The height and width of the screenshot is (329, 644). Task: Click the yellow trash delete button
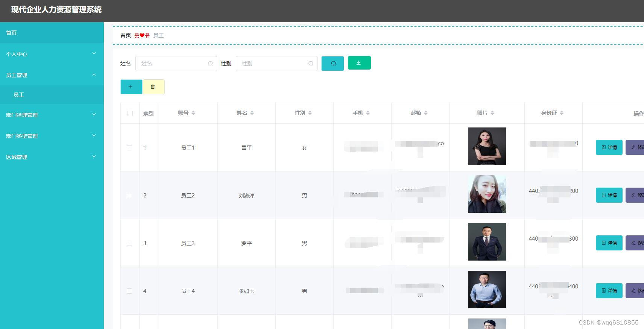coord(153,87)
